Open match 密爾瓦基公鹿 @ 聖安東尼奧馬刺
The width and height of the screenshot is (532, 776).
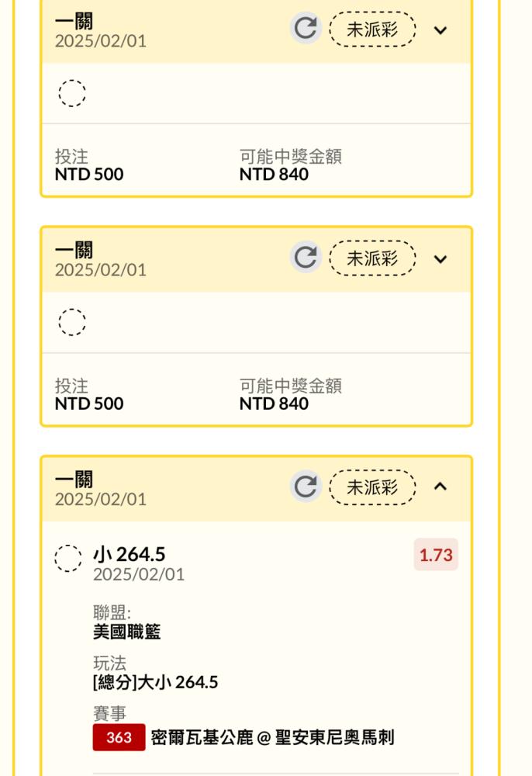click(x=272, y=737)
